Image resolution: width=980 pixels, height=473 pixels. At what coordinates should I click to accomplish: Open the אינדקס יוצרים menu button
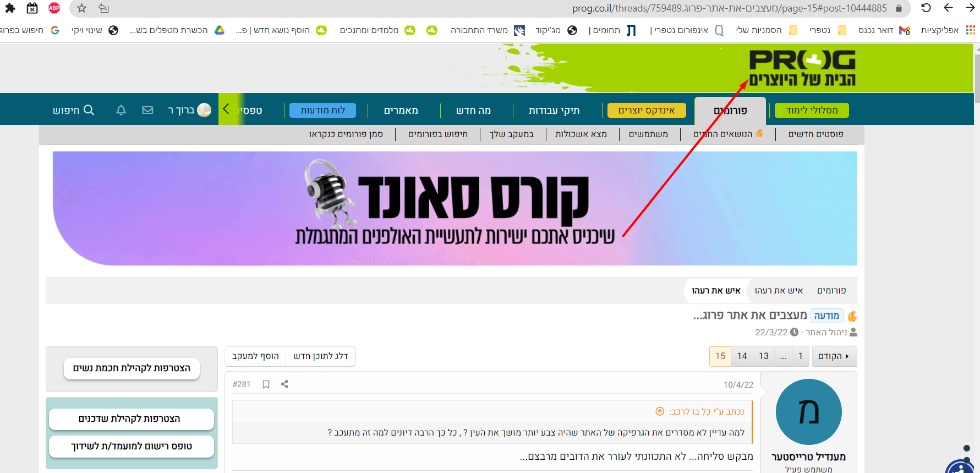[x=647, y=110]
